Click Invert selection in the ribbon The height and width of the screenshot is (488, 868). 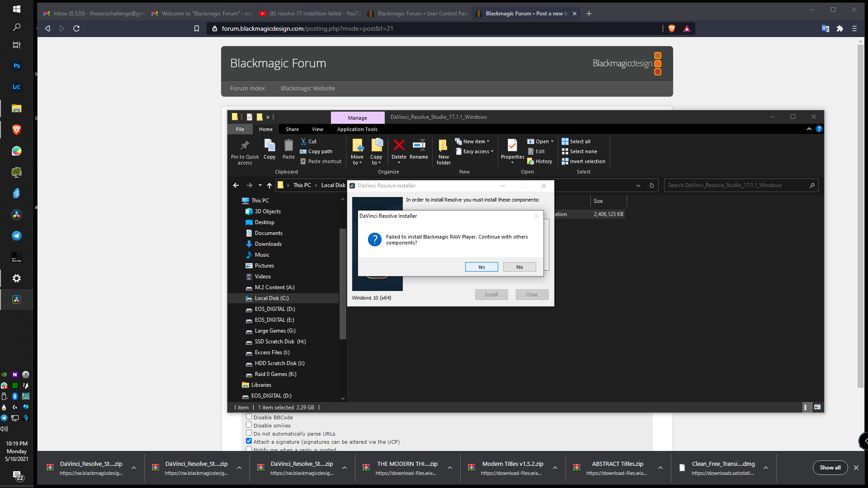584,161
